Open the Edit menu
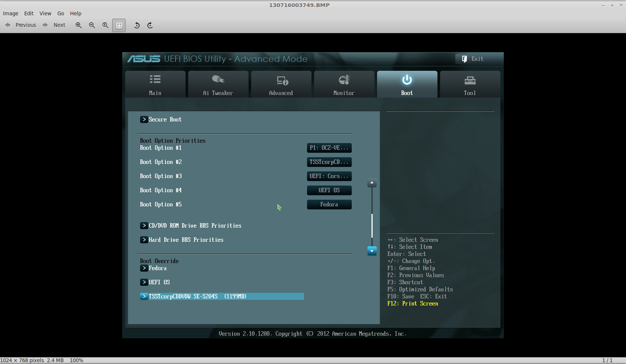The height and width of the screenshot is (364, 626). [x=29, y=13]
